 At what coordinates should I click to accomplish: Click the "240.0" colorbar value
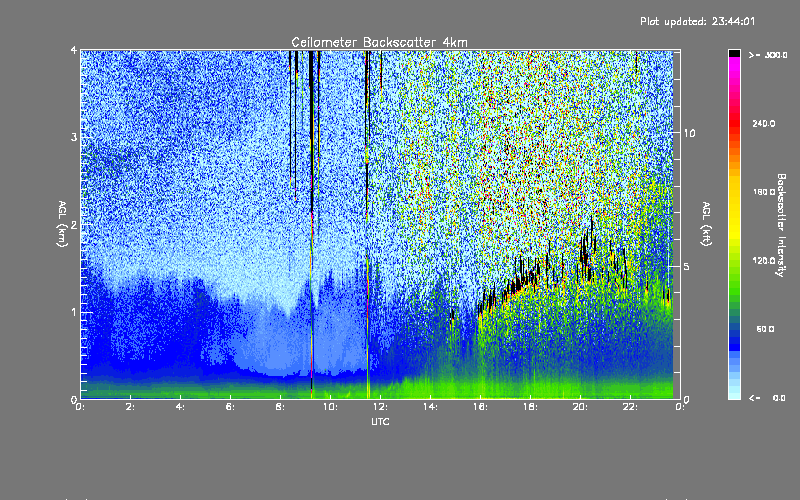(764, 123)
